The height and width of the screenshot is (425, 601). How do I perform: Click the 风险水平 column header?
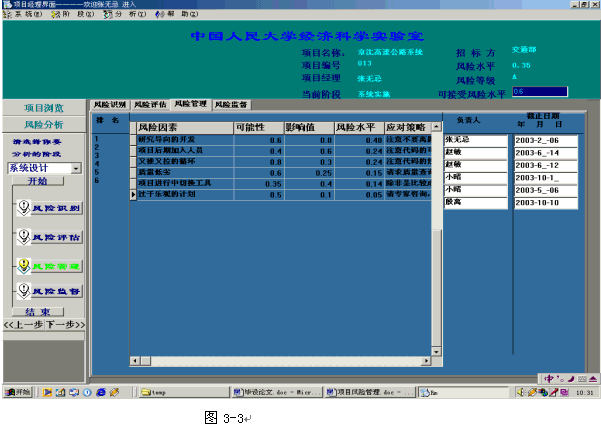359,128
